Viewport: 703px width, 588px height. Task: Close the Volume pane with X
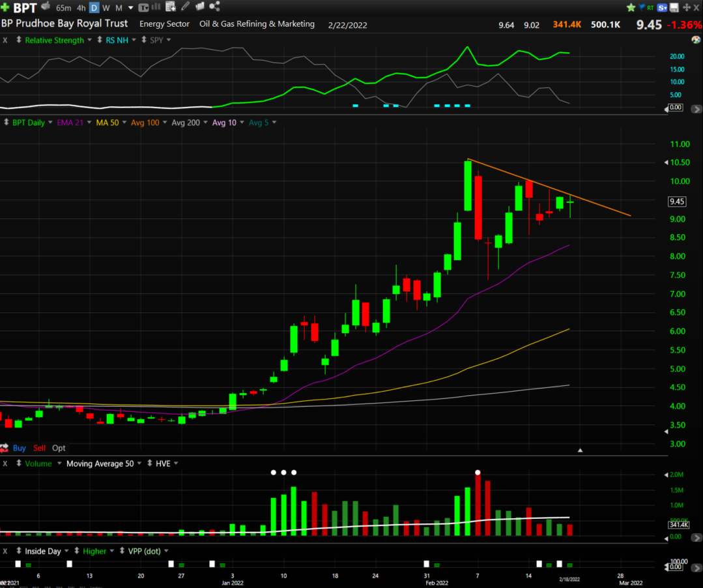click(x=5, y=463)
